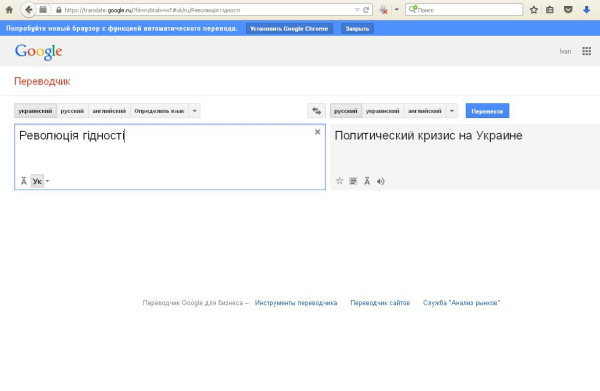Click Установить Google Chrome button
600x391 pixels.
(x=289, y=29)
